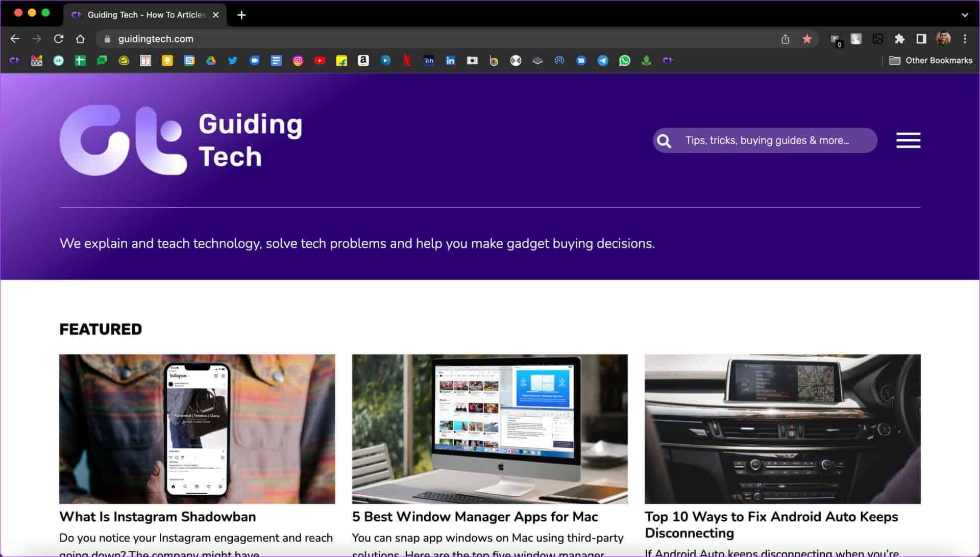Open the YouTube bookmark
Screen dimensions: 980x557
pyautogui.click(x=320, y=61)
